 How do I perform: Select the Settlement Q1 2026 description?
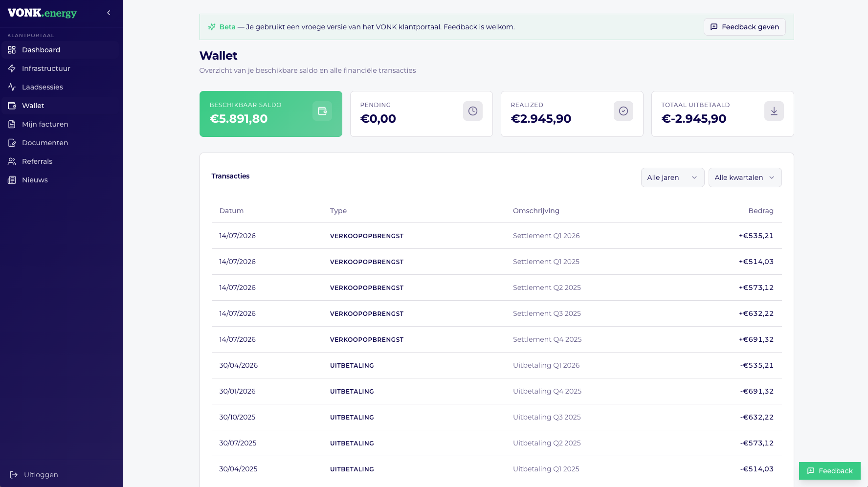(x=546, y=236)
